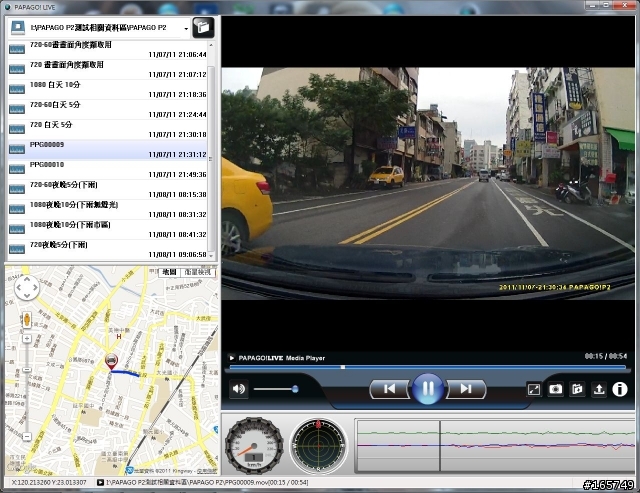The height and width of the screenshot is (493, 640).
Task: Click the video progress bar marker
Action: pos(343,367)
